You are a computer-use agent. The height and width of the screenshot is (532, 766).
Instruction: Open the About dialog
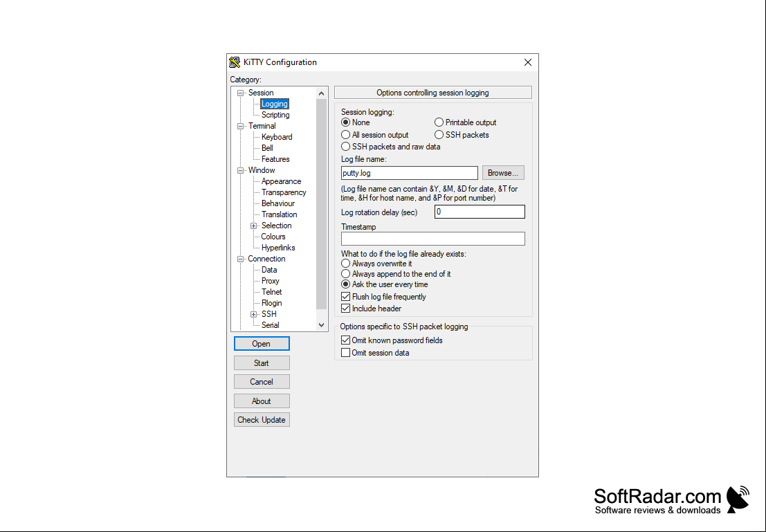coord(262,401)
